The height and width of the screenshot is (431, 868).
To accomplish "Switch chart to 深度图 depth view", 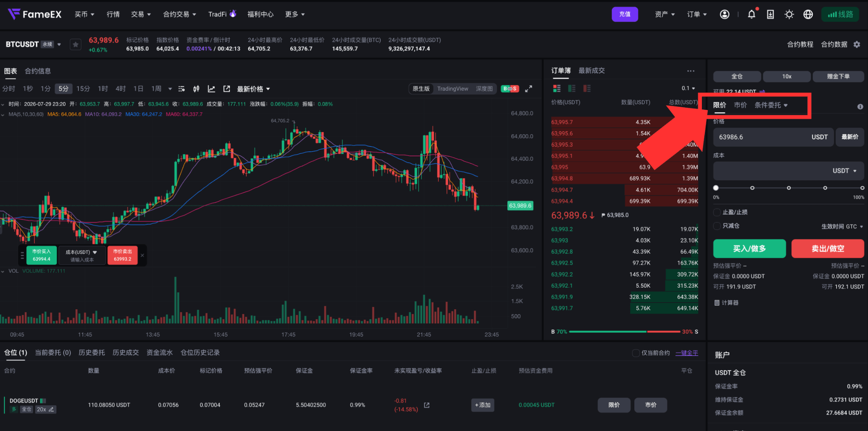I will [x=484, y=89].
